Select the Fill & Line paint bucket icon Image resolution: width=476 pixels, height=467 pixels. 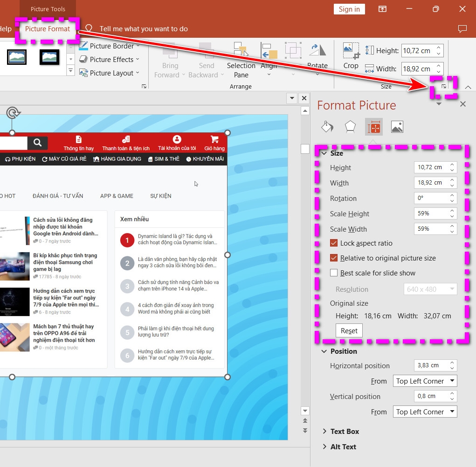coord(327,126)
